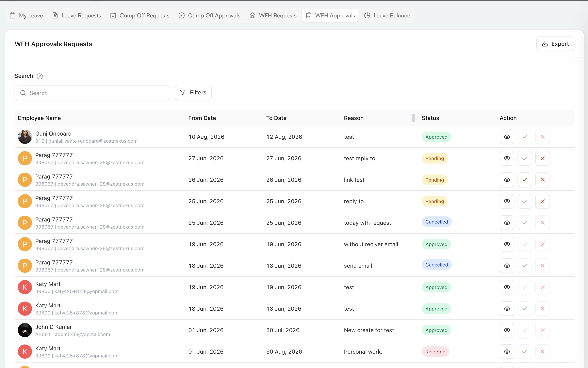Screen dimensions: 588x368
Task: Reject the 'link test' WFH request
Action: coord(542,180)
